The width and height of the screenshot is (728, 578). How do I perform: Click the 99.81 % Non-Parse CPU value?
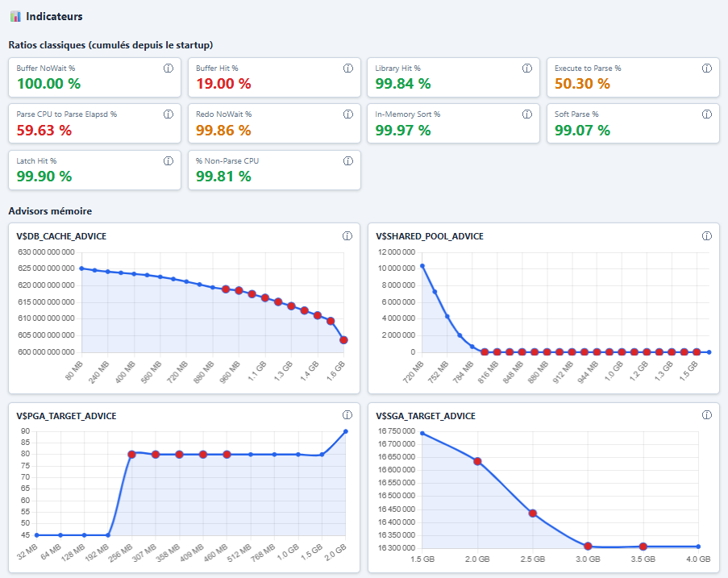[223, 177]
